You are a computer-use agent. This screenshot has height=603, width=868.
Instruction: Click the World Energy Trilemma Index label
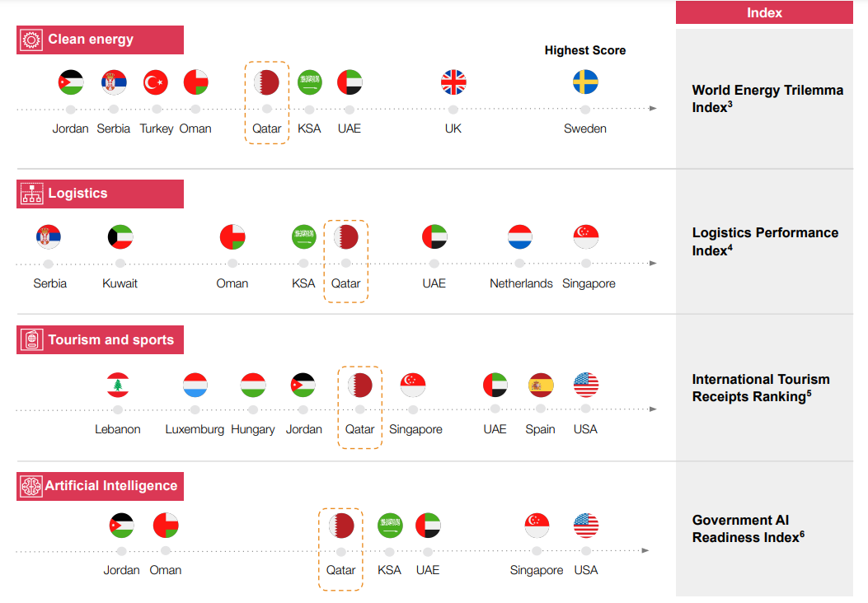pos(767,99)
